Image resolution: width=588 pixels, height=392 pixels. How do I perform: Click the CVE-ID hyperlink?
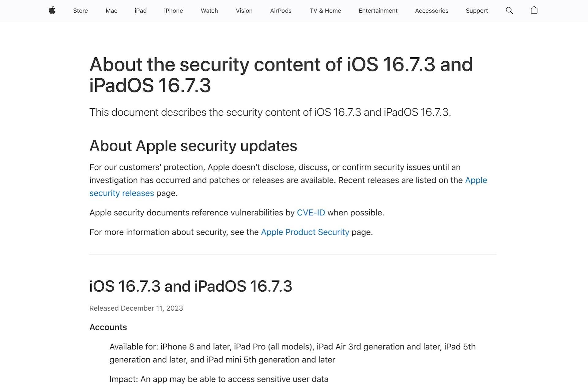pyautogui.click(x=311, y=213)
